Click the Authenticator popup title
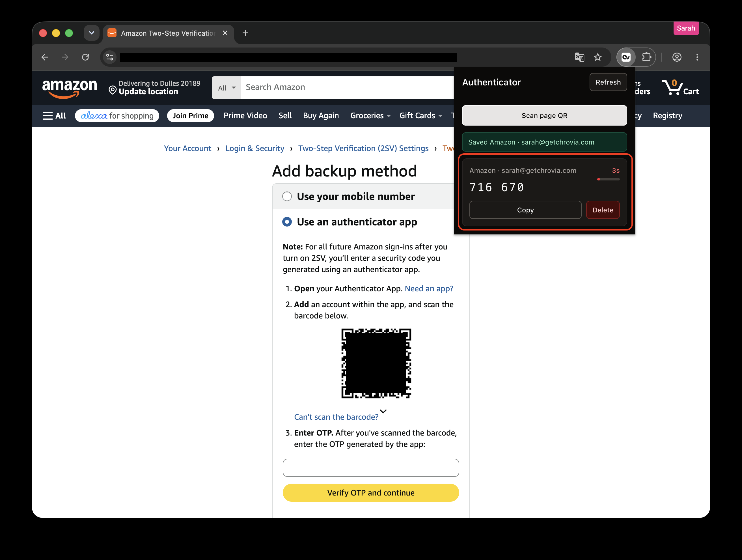The width and height of the screenshot is (742, 560). pos(491,82)
